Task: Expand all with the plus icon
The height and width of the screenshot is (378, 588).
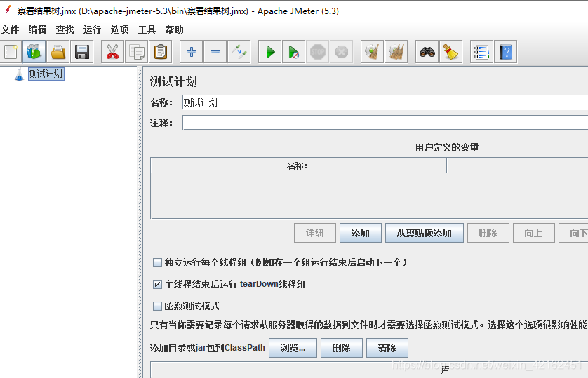Action: [x=192, y=52]
